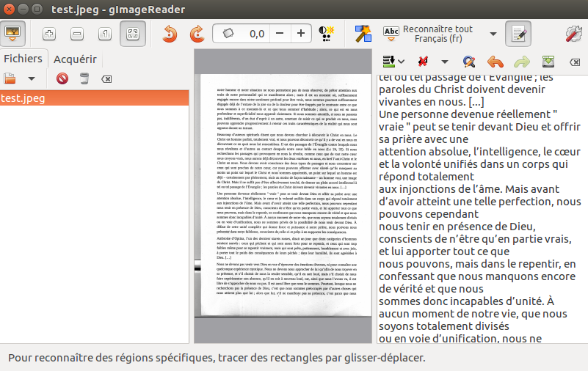Toggle the sources panel visibility
The height and width of the screenshot is (371, 588).
(x=15, y=34)
